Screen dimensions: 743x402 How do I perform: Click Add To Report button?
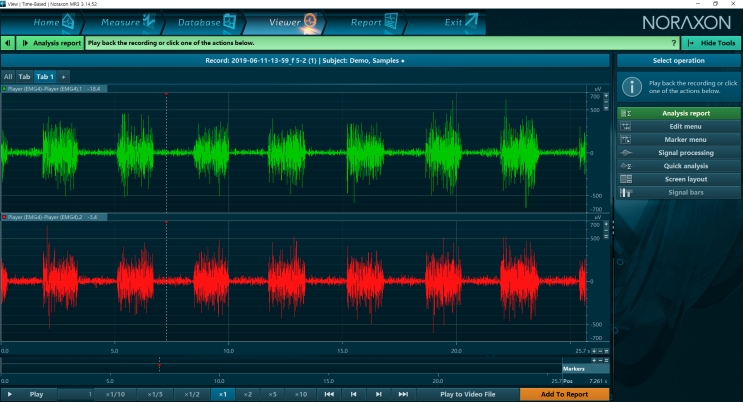coord(564,394)
